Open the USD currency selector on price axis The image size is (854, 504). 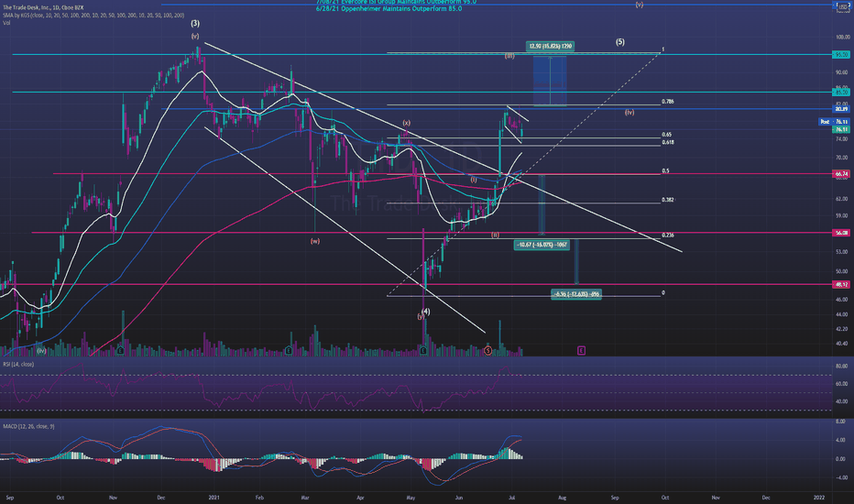tap(841, 6)
